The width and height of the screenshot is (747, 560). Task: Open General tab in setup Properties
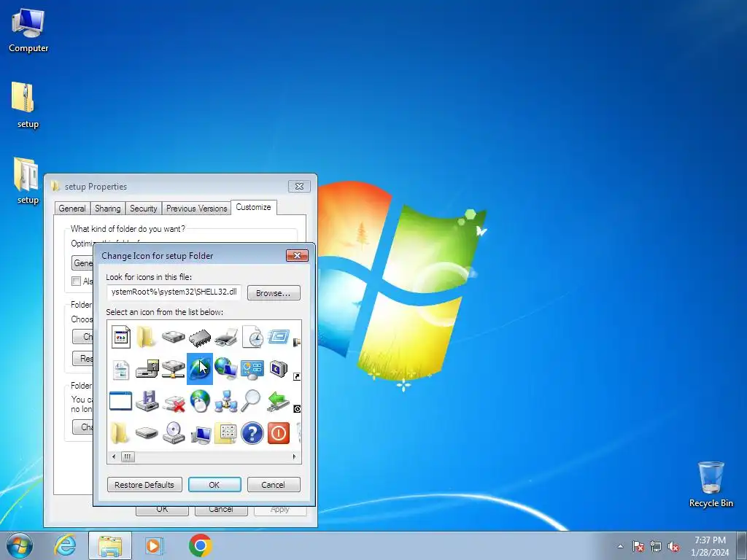72,209
